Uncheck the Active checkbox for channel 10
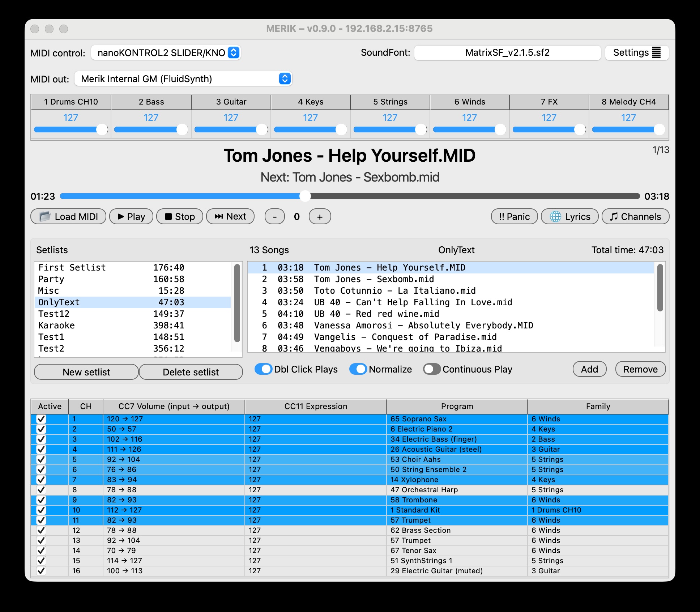The height and width of the screenshot is (612, 700). coord(41,510)
